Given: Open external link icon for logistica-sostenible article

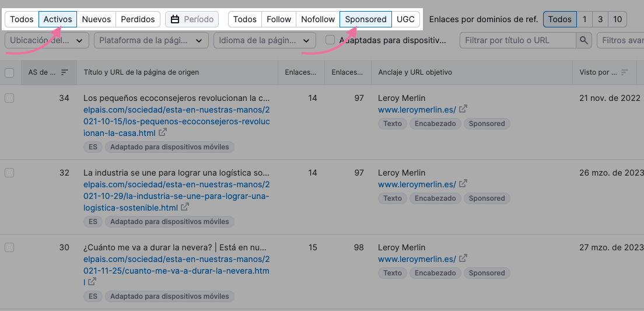Looking at the screenshot, I should [184, 207].
